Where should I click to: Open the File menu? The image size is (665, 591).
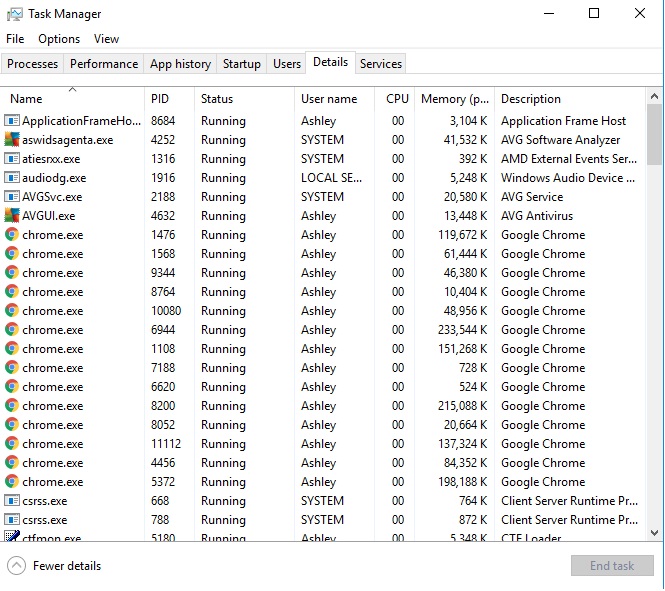15,39
